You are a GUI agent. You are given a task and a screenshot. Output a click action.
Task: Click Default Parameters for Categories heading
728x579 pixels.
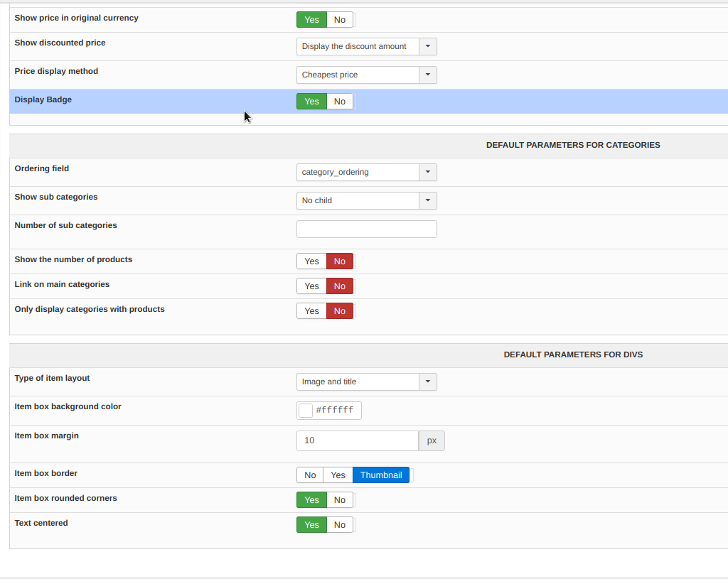pyautogui.click(x=573, y=145)
